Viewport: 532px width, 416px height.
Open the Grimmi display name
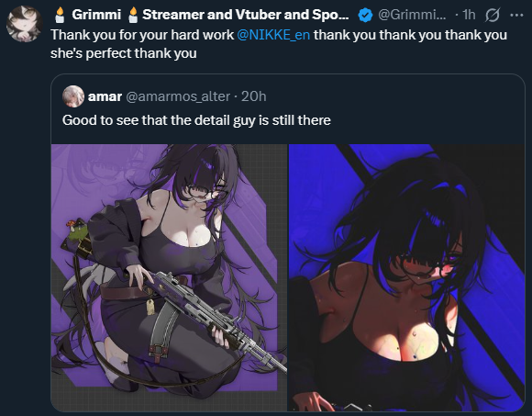[x=96, y=15]
